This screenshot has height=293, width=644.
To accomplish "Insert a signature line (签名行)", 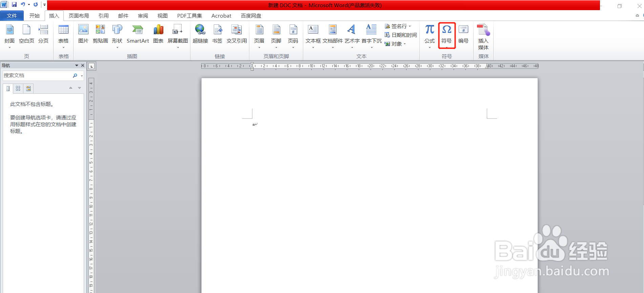I will (396, 26).
